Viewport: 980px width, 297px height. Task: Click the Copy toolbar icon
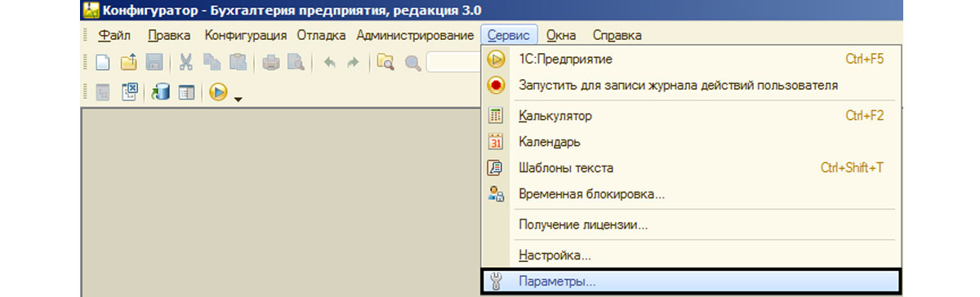coord(212,62)
